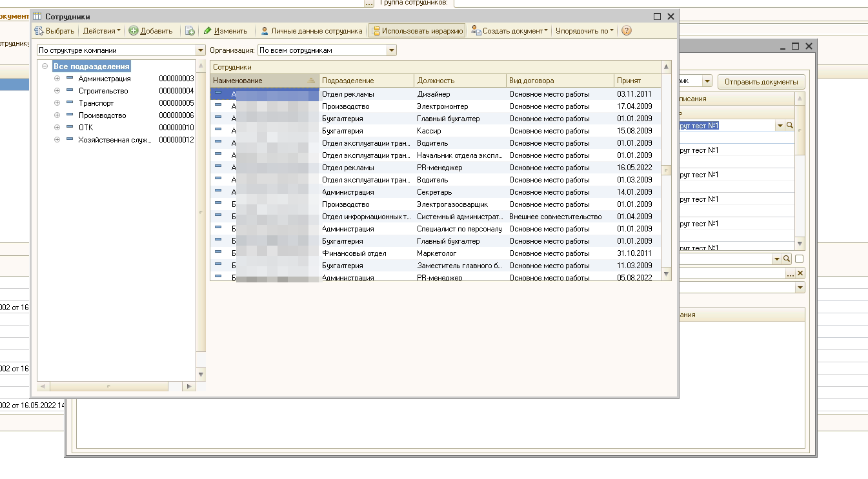Viewport: 868px width, 479px height.
Task: Select Все подразделения tree root
Action: click(x=92, y=66)
